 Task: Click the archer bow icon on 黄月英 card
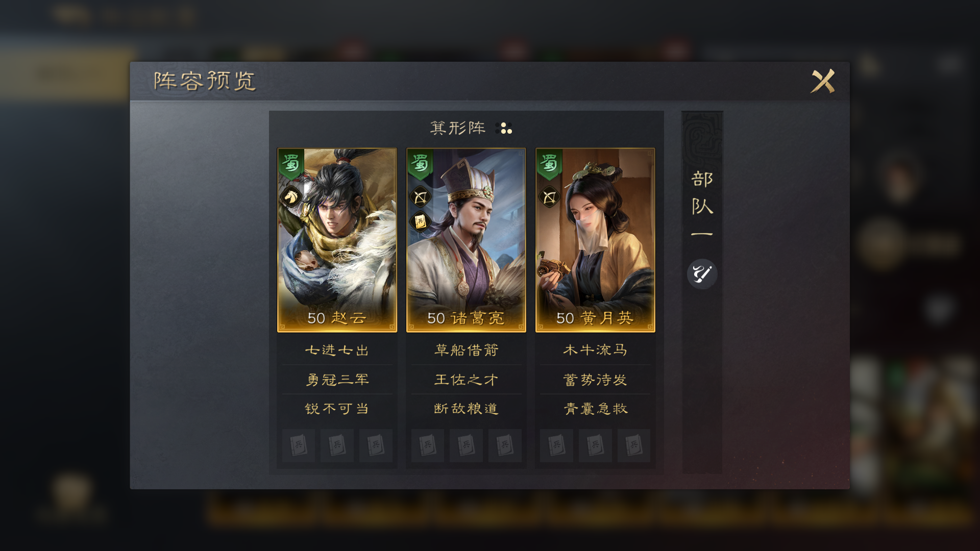tap(549, 197)
